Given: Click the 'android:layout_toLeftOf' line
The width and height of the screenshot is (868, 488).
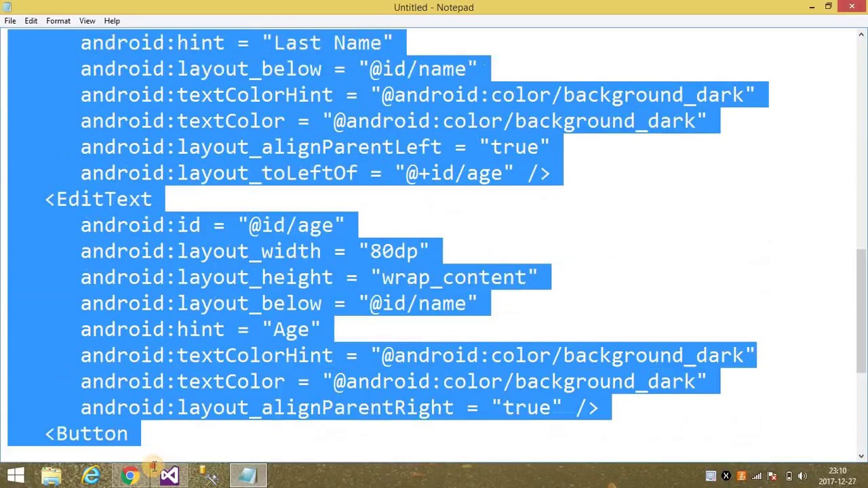Looking at the screenshot, I should click(315, 174).
